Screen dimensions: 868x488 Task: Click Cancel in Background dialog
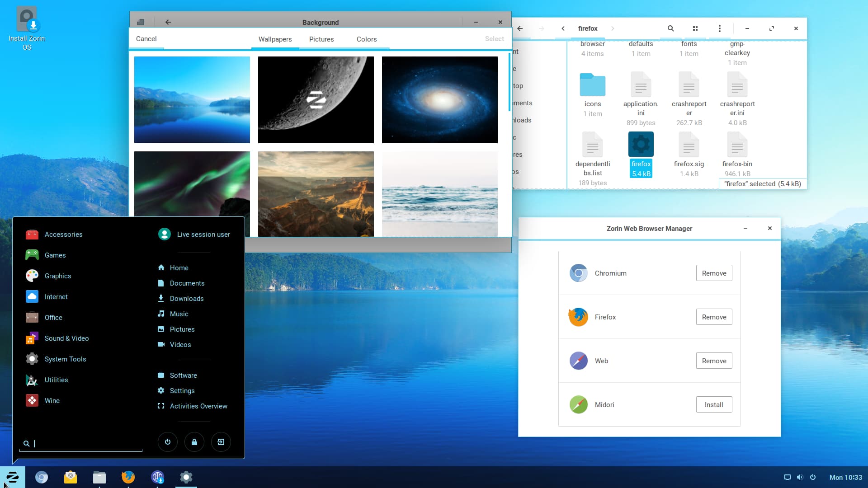coord(146,39)
